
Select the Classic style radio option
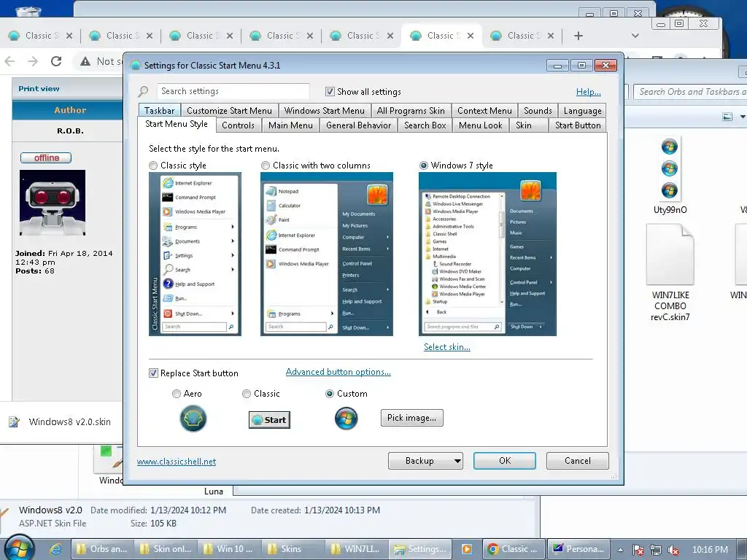click(x=153, y=166)
